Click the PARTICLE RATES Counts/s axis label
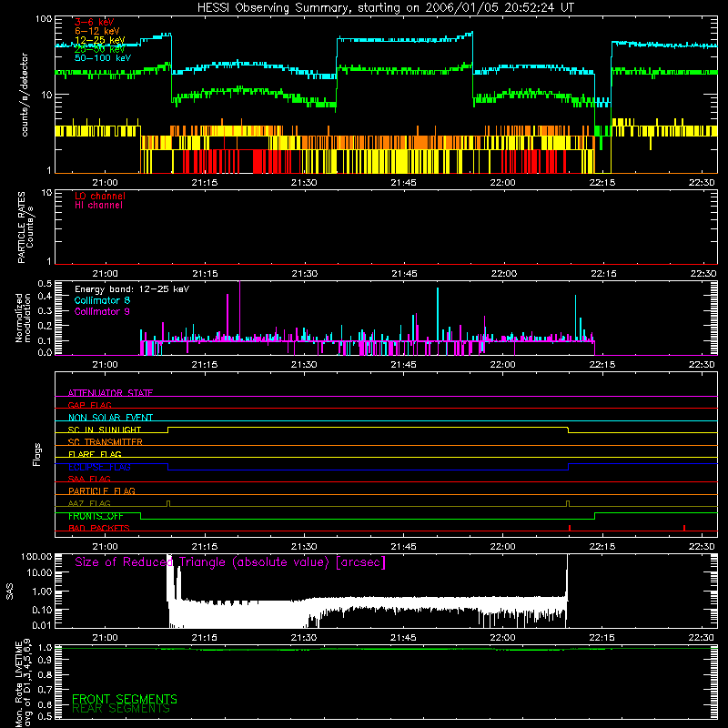Image resolution: width=728 pixels, height=728 pixels. click(x=25, y=227)
